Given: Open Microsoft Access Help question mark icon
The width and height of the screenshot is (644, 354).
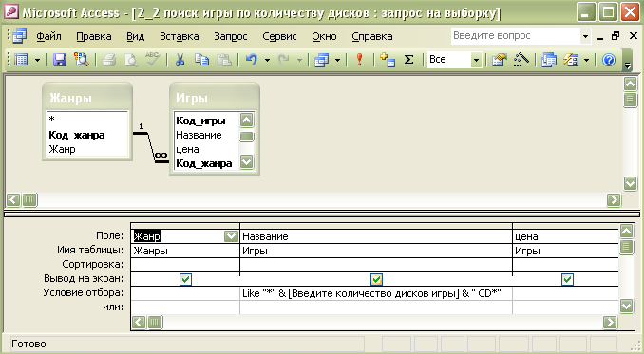Looking at the screenshot, I should (x=609, y=60).
